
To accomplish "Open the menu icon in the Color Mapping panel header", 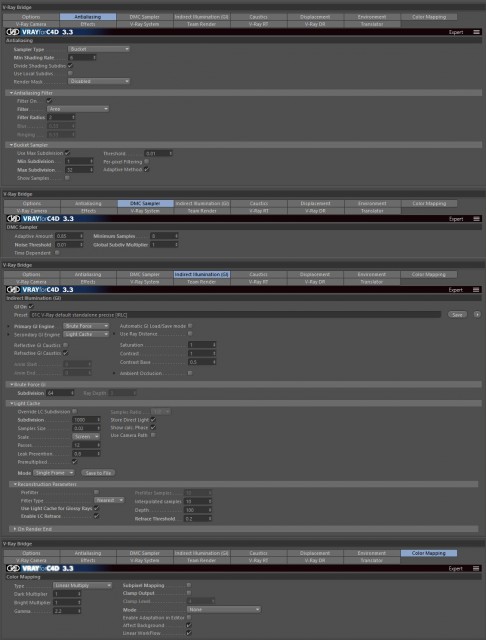I will [476, 568].
